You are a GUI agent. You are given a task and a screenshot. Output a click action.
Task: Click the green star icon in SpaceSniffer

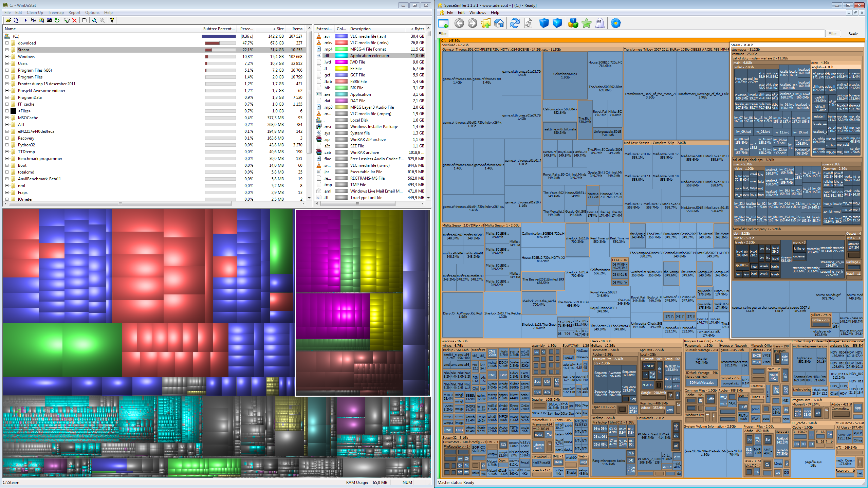(587, 23)
